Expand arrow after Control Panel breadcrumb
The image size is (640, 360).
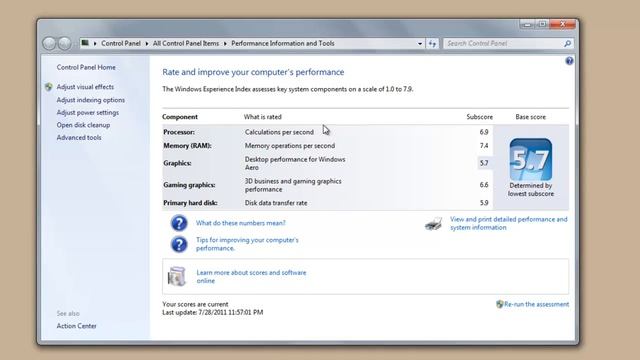147,43
